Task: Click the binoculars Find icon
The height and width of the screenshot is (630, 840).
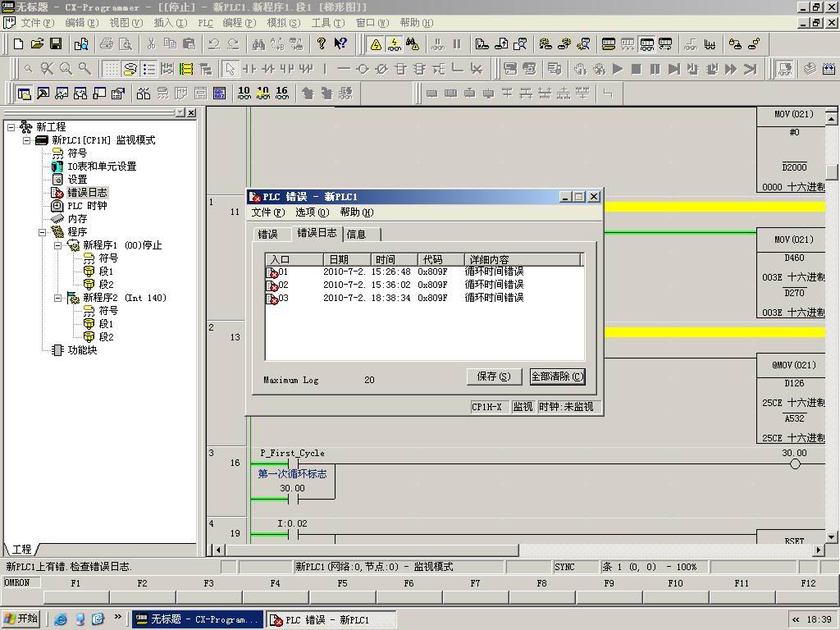Action: (258, 44)
